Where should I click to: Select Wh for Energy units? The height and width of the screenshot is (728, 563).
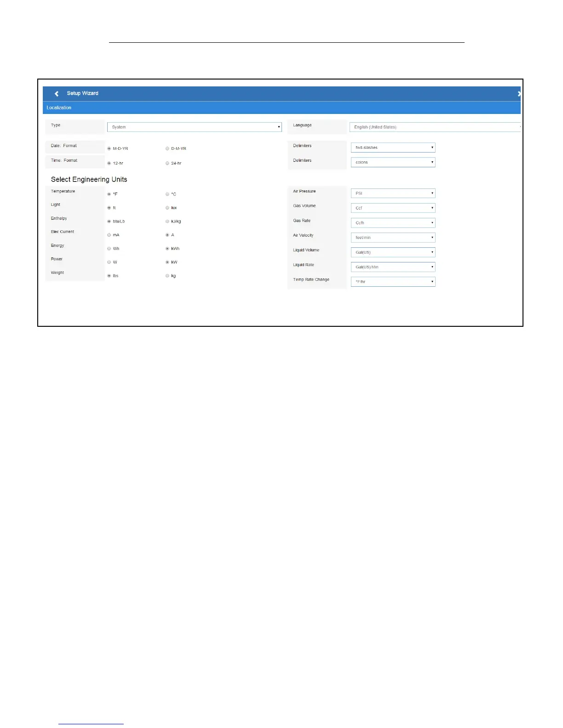(109, 249)
